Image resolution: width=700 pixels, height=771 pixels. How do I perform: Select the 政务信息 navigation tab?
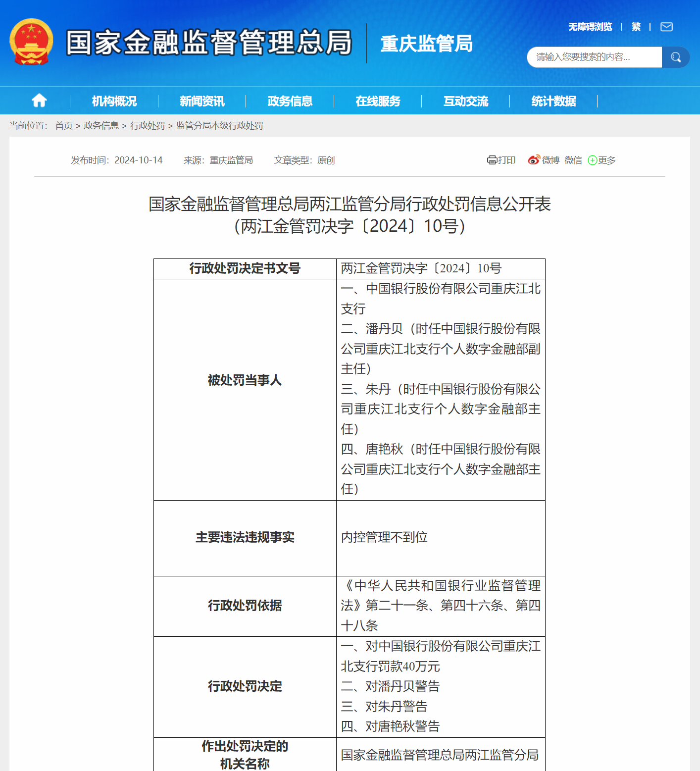point(290,100)
